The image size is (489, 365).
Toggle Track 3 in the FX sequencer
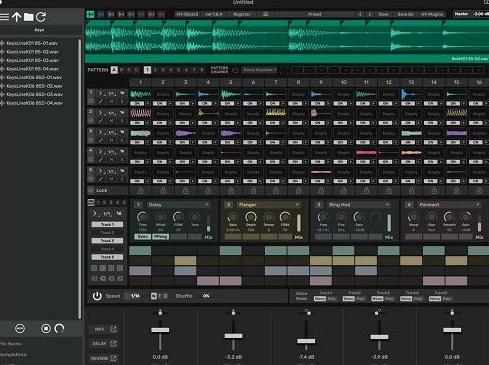point(107,240)
